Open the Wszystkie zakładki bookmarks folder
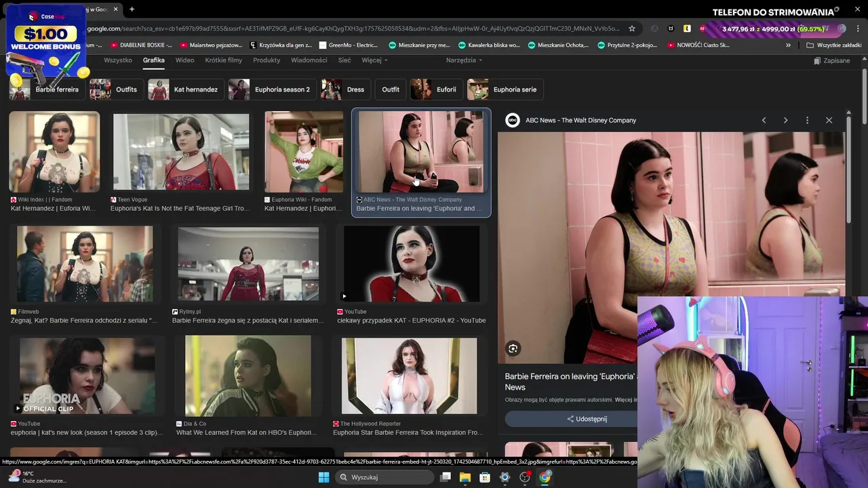Viewport: 868px width, 488px height. click(834, 45)
